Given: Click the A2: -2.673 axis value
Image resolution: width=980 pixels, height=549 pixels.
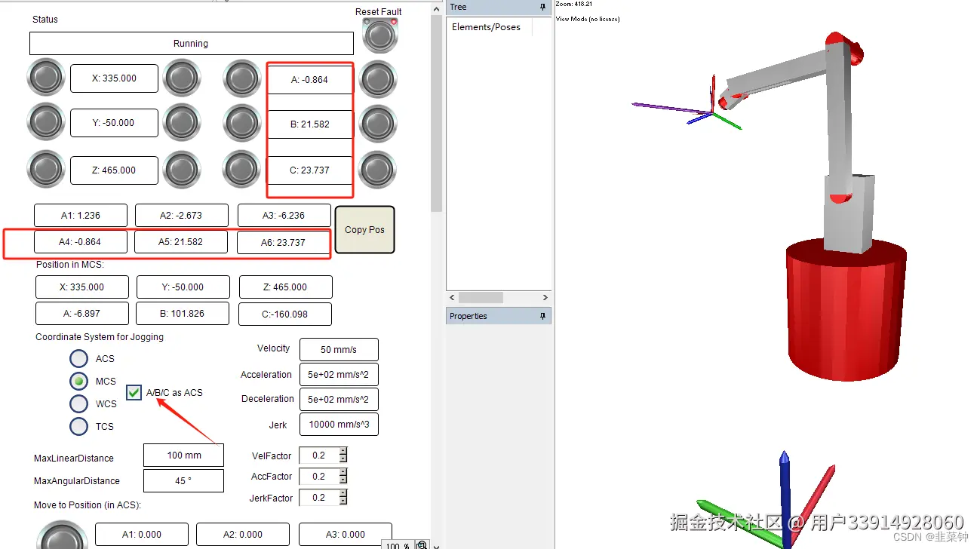Looking at the screenshot, I should (x=181, y=215).
